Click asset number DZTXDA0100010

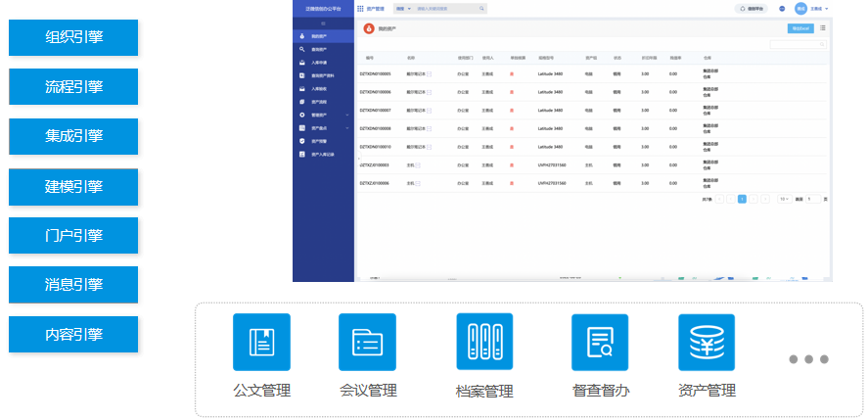click(x=376, y=147)
